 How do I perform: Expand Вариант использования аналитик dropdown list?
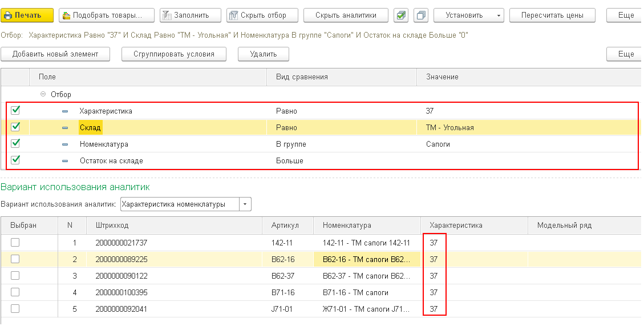pos(245,204)
